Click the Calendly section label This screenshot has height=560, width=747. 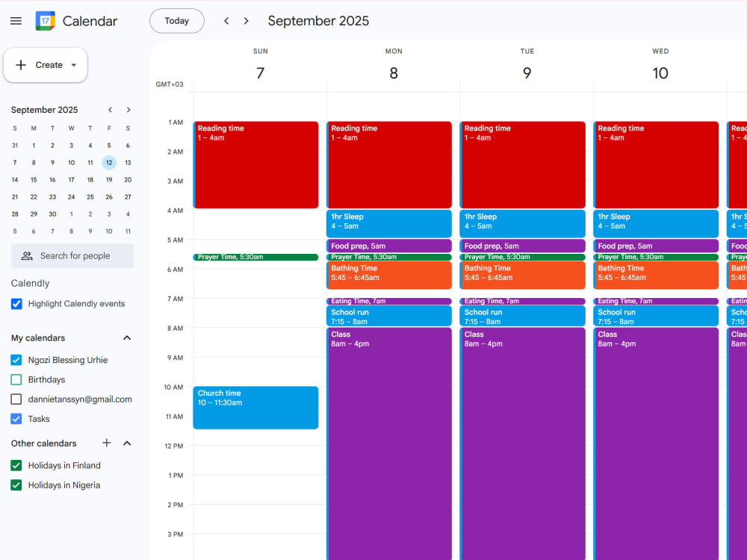point(30,283)
